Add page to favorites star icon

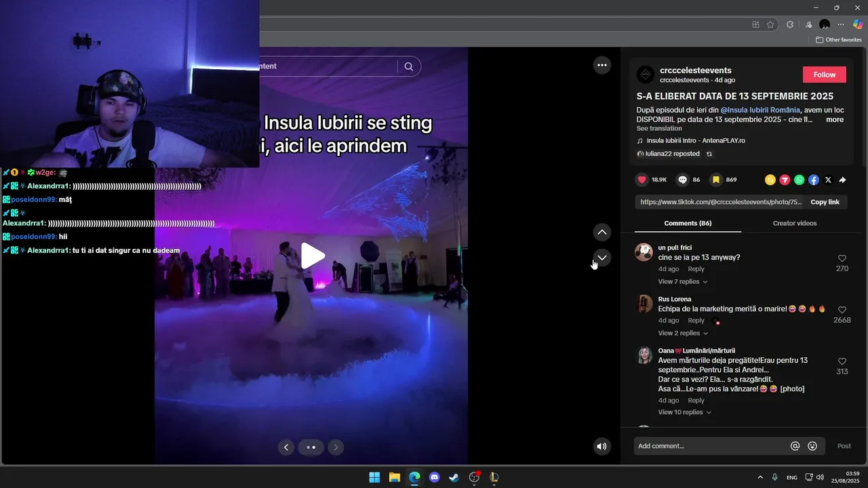(x=770, y=24)
